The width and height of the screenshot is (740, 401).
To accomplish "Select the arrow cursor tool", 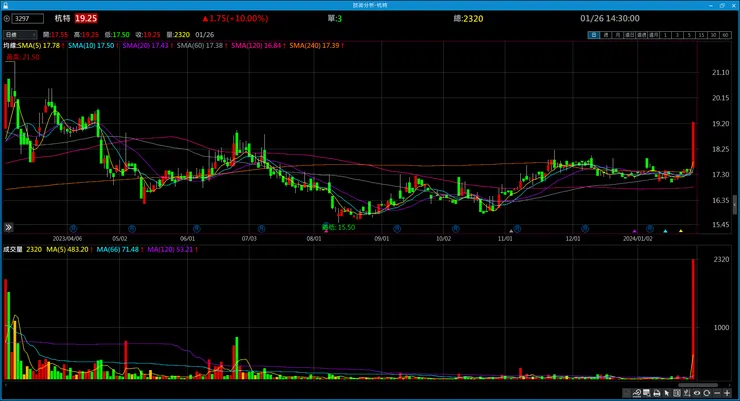I will click(666, 393).
